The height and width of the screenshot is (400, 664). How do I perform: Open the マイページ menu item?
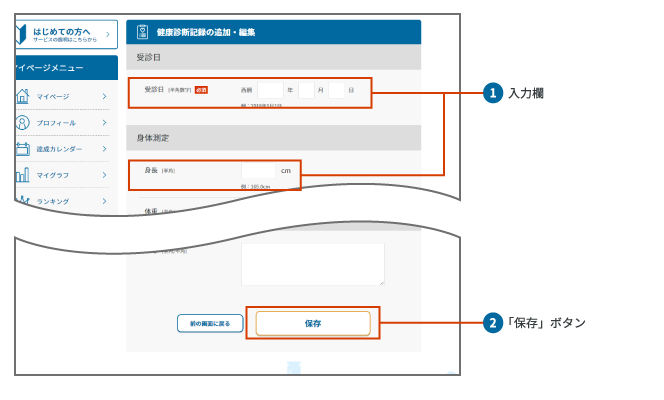point(53,97)
